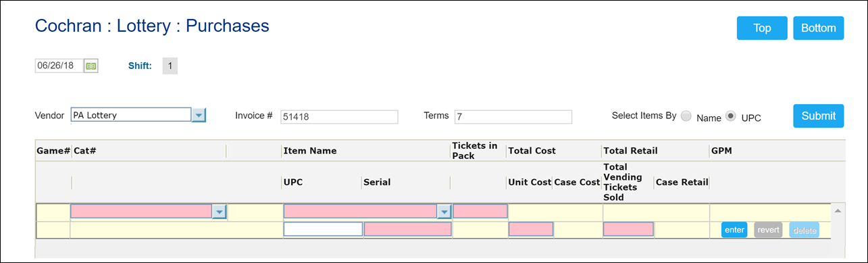Click the Item Name column header
The height and width of the screenshot is (263, 868).
tap(310, 151)
